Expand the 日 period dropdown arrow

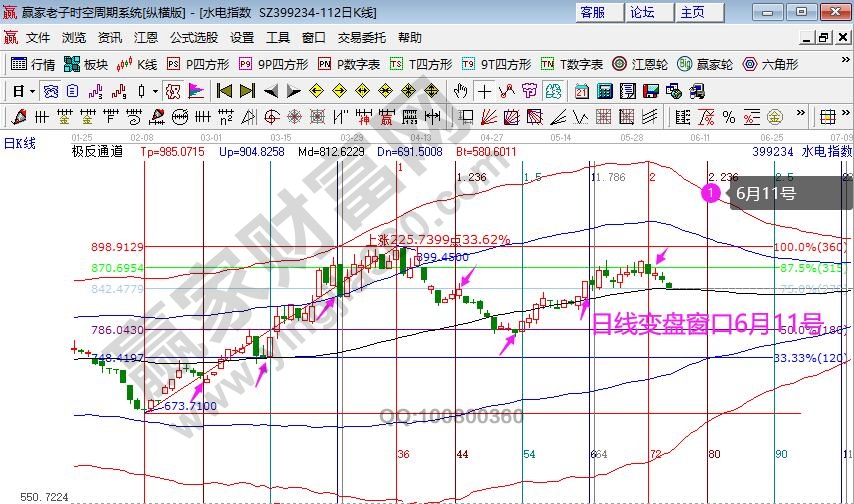32,91
